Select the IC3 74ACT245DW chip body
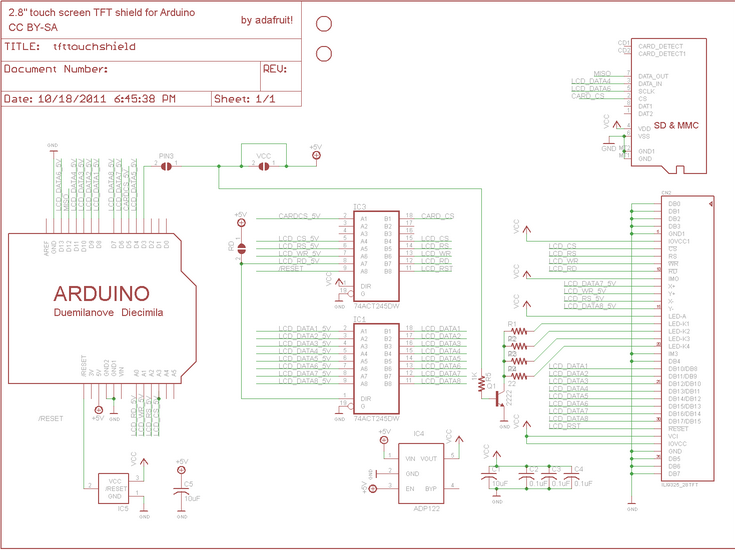Viewport: 735px width, 550px height. (x=376, y=256)
